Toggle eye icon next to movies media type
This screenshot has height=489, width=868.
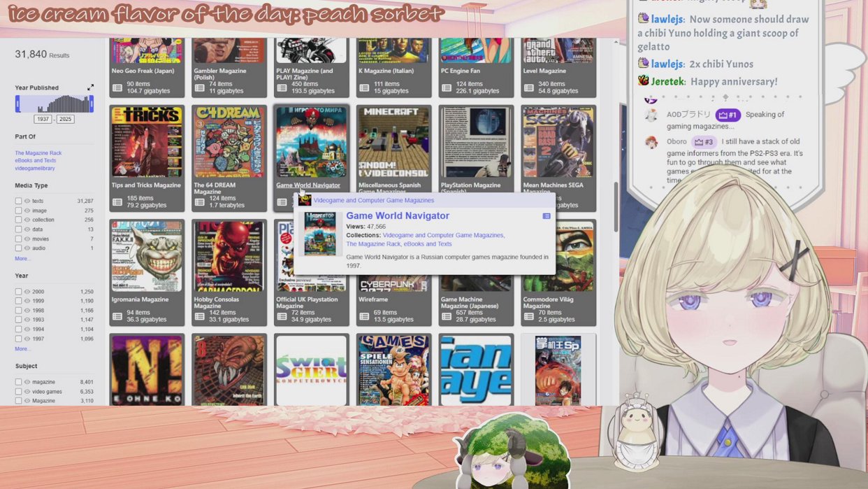coord(27,239)
